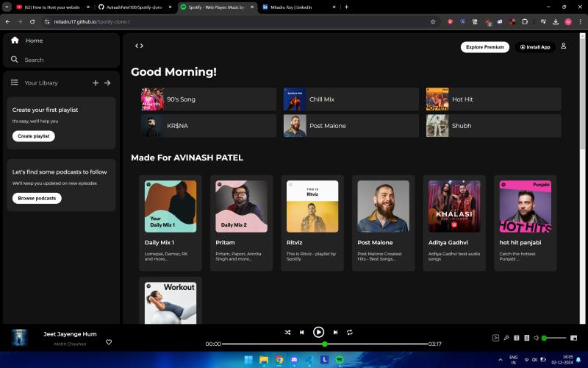Skip to the previous track
This screenshot has height=368, width=588.
302,333
